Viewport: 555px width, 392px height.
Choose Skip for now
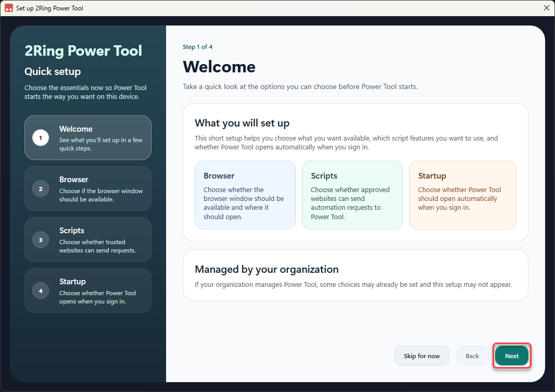pos(422,356)
